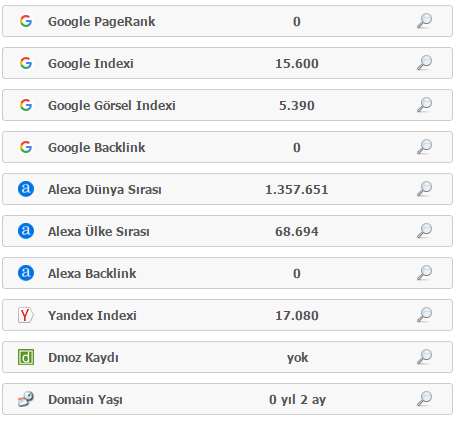Open magnifier for Domain Yaşı row
The image size is (456, 422).
[x=424, y=399]
